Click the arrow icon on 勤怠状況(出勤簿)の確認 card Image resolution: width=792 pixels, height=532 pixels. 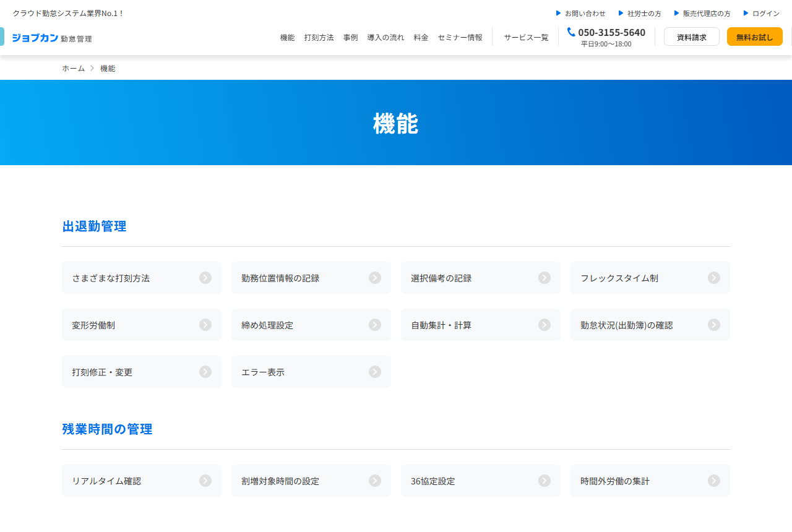click(714, 325)
